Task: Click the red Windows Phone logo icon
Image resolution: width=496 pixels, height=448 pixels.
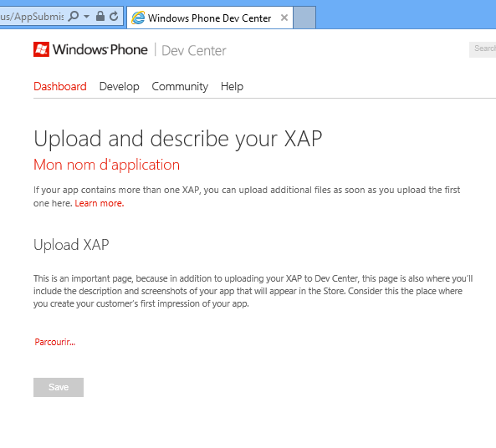Action: [x=42, y=49]
